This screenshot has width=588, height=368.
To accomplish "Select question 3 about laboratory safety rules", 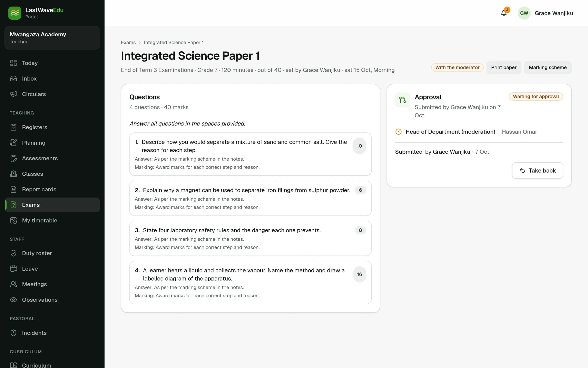I will click(250, 239).
